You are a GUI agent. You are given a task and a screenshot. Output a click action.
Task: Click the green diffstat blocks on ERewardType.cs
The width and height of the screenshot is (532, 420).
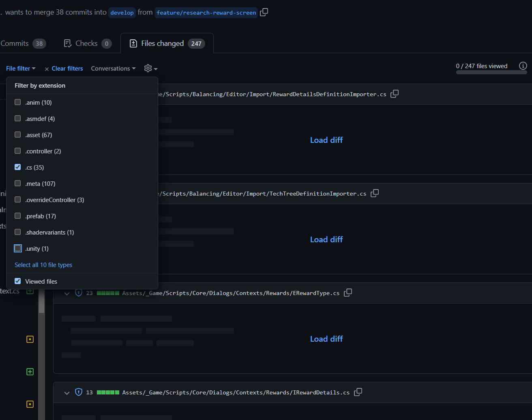[108, 293]
